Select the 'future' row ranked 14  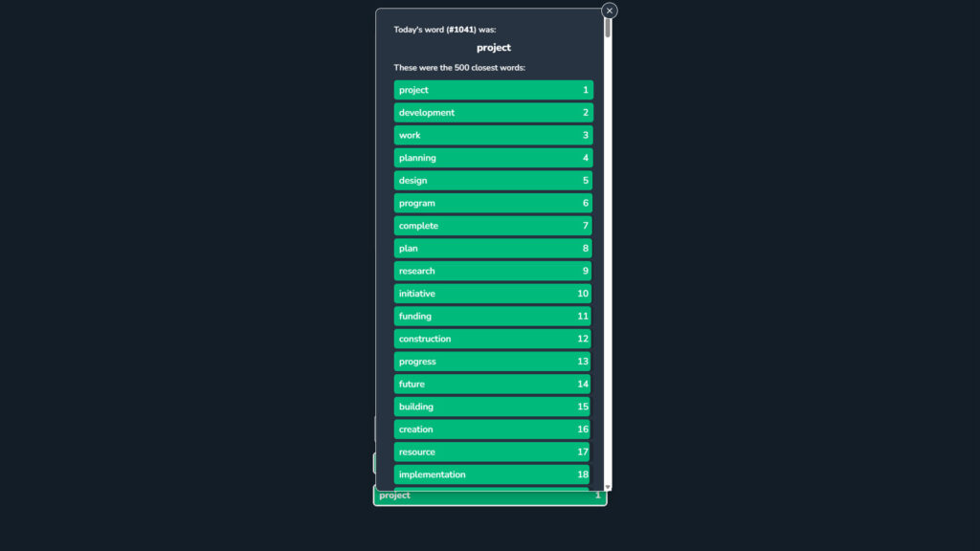493,385
